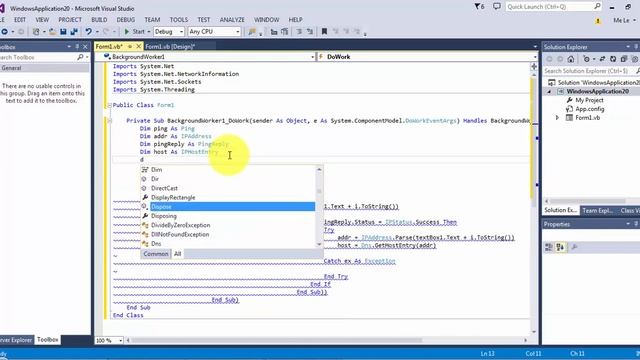Click the increase indent icon

(284, 31)
